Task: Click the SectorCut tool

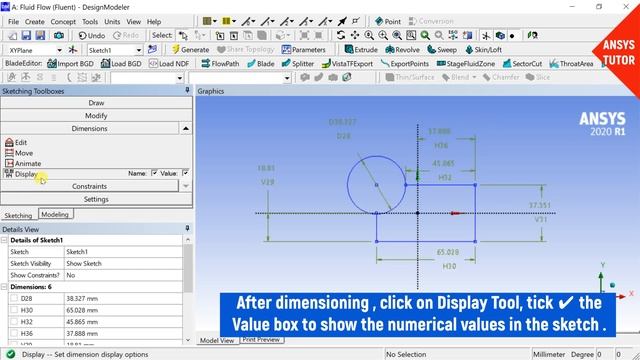Action: (522, 64)
